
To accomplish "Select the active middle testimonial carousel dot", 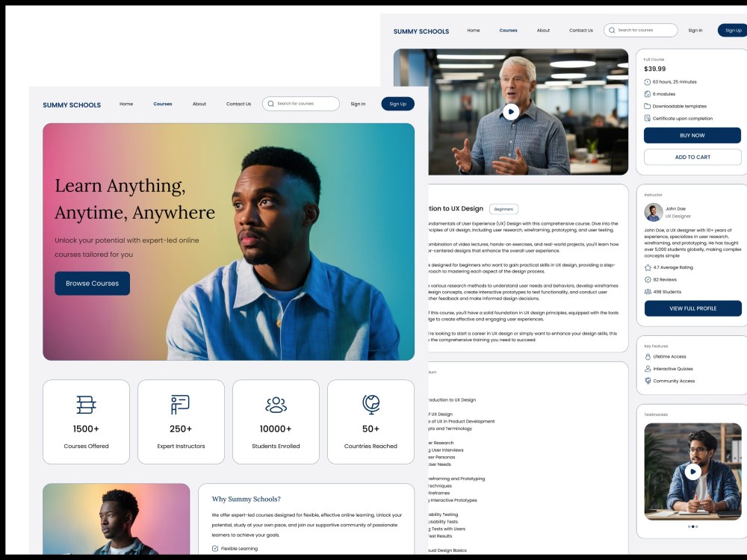I will (x=692, y=526).
